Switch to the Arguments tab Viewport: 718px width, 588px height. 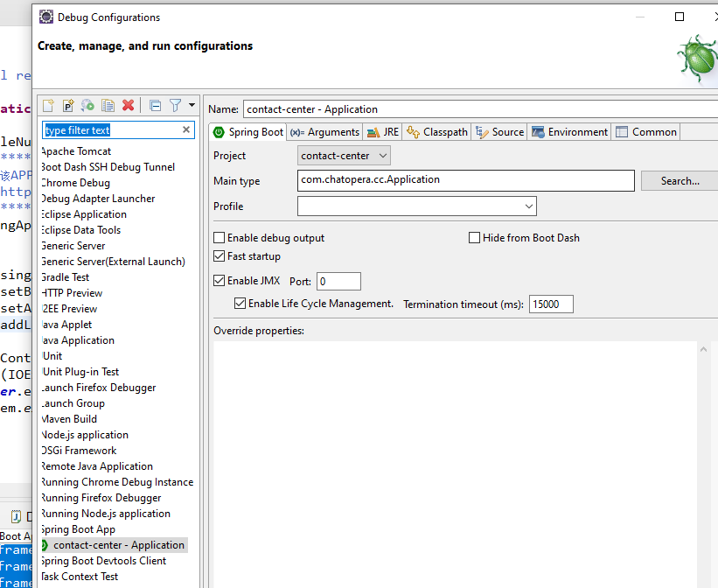[324, 132]
